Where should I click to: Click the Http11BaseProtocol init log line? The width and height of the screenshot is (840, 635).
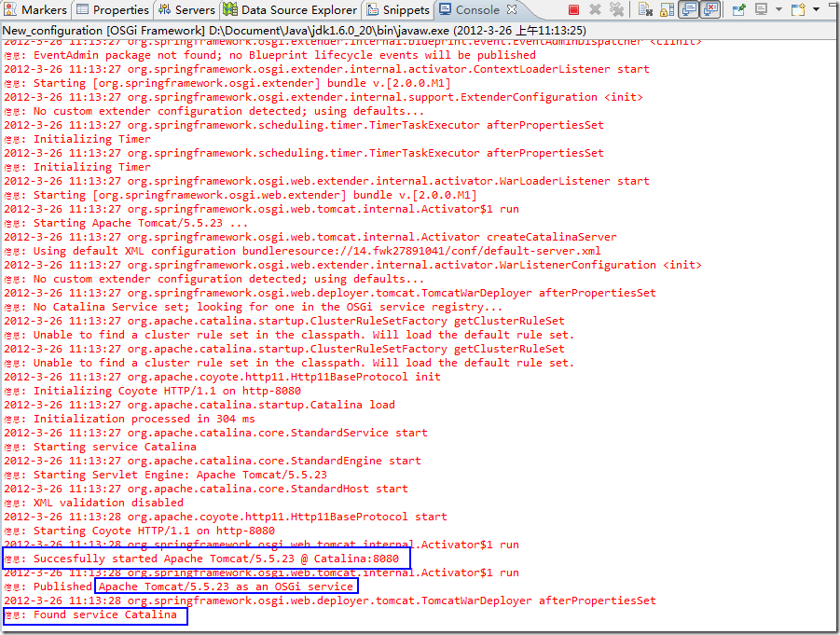coord(222,377)
